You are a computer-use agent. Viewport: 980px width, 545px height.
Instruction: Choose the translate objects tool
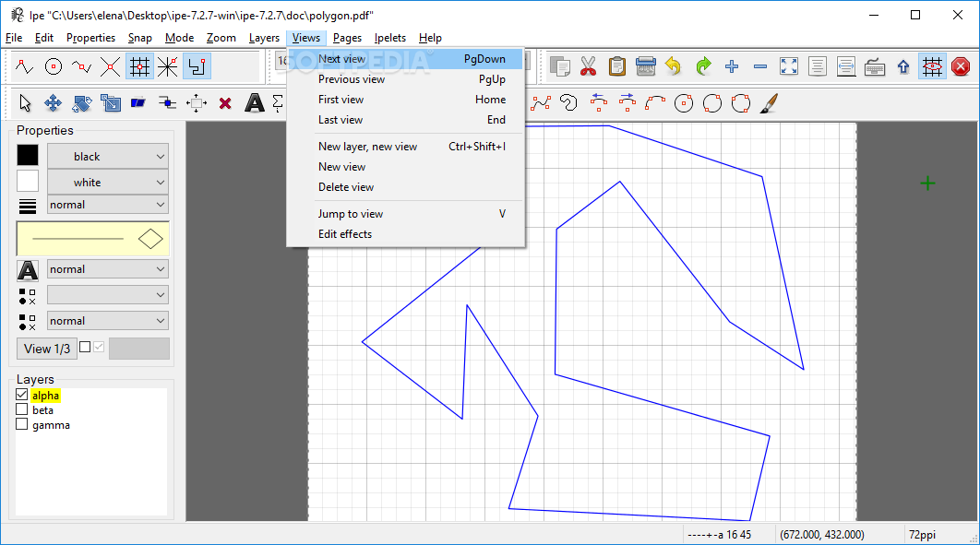tap(54, 103)
